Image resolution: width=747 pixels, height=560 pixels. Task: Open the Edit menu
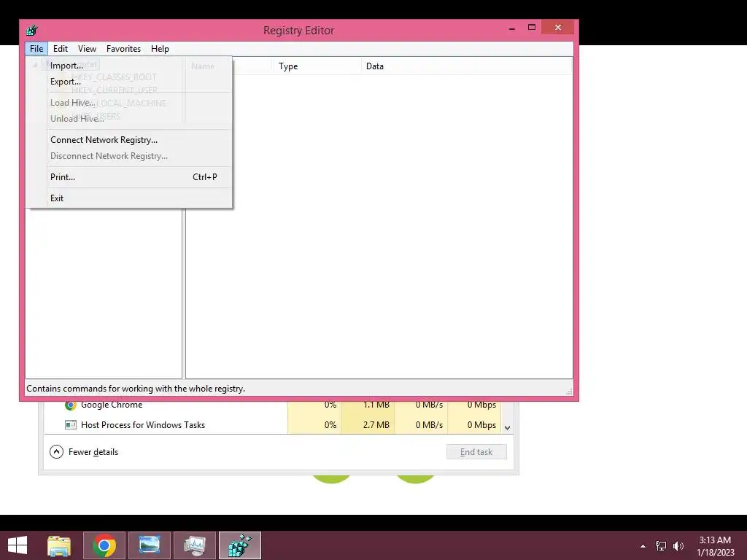[61, 49]
